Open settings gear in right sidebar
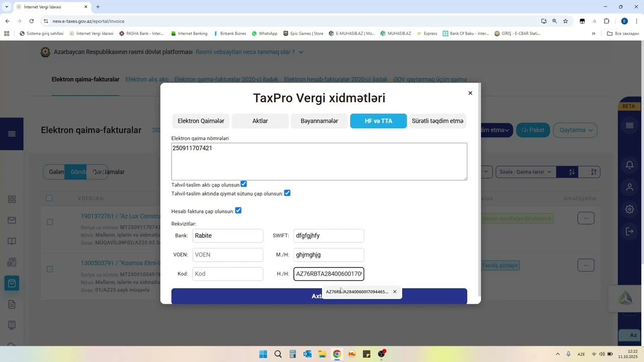Viewport: 644px width, 362px height. click(x=629, y=209)
